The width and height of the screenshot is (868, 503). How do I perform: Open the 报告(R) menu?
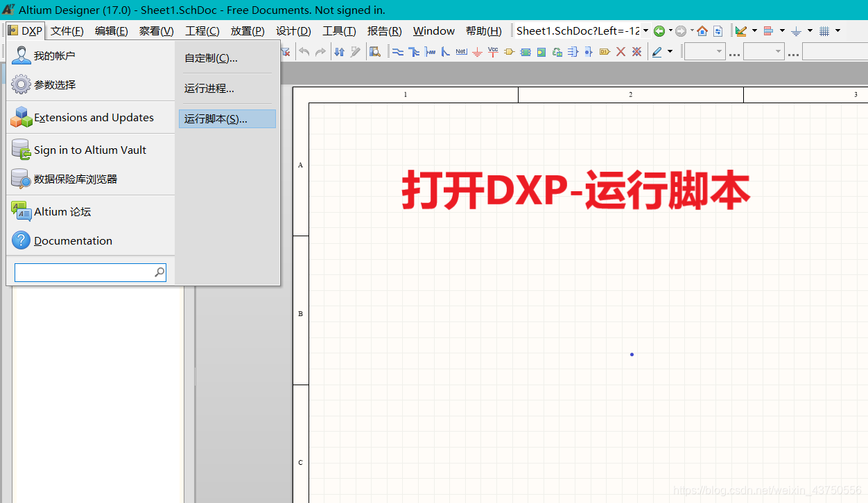tap(385, 30)
